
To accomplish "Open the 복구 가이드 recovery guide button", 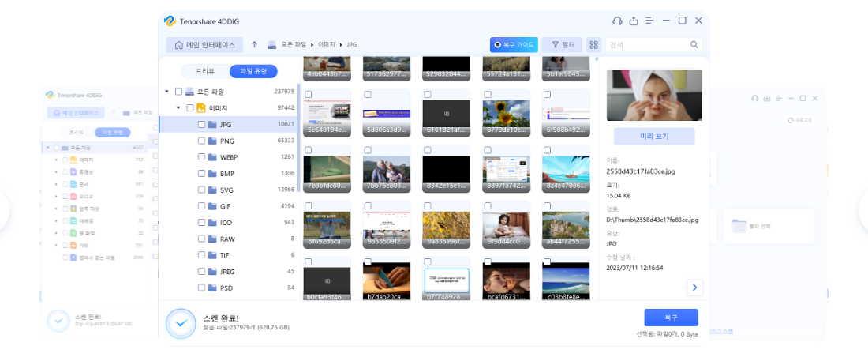I will [x=514, y=45].
